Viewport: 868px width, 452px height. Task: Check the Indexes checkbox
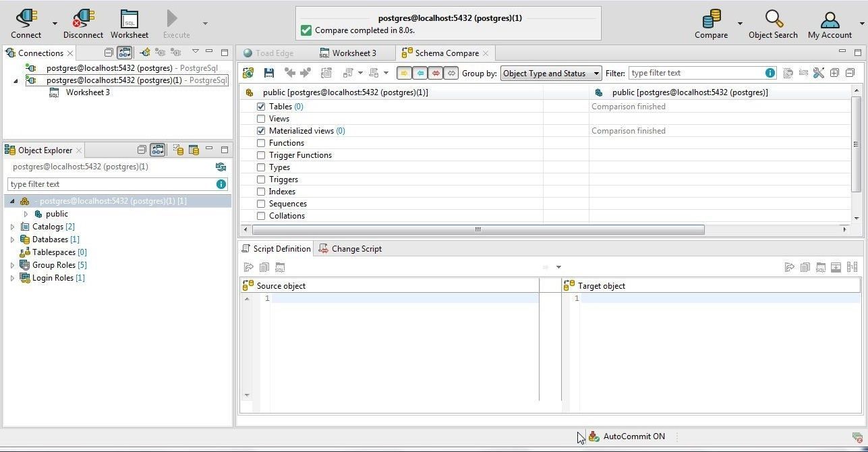[x=261, y=192]
